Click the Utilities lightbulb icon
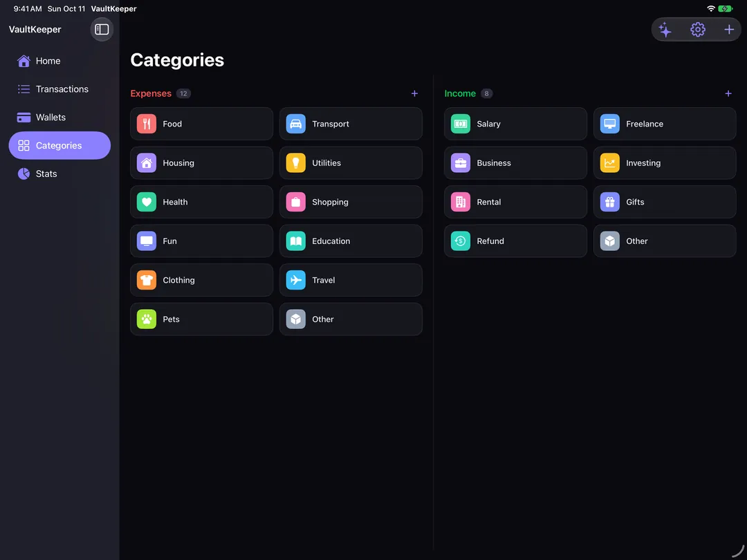Screen dimensions: 747x560 pyautogui.click(x=295, y=163)
